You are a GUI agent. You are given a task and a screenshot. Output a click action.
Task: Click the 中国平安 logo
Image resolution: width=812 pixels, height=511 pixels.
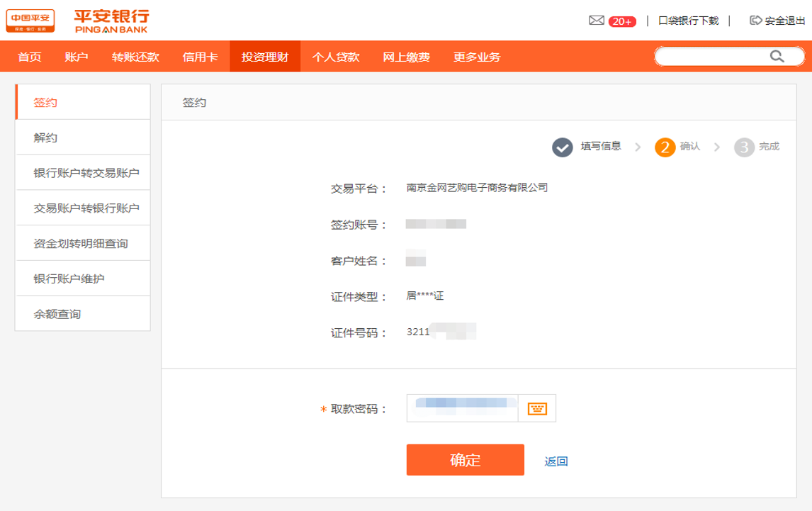pos(30,21)
